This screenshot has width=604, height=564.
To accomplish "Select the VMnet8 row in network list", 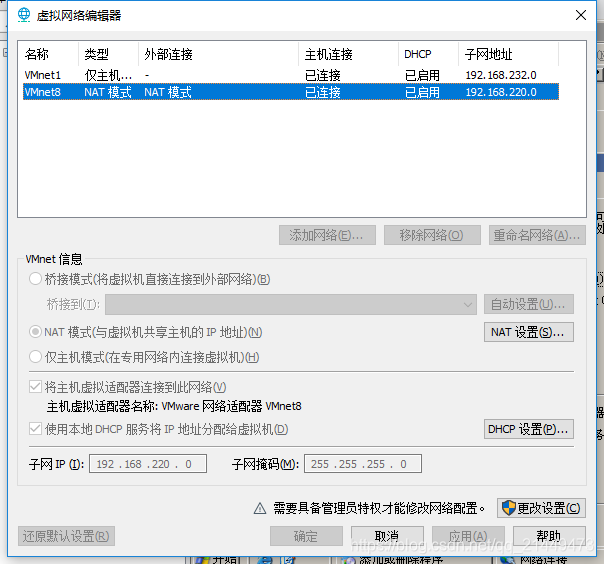I will click(x=291, y=92).
